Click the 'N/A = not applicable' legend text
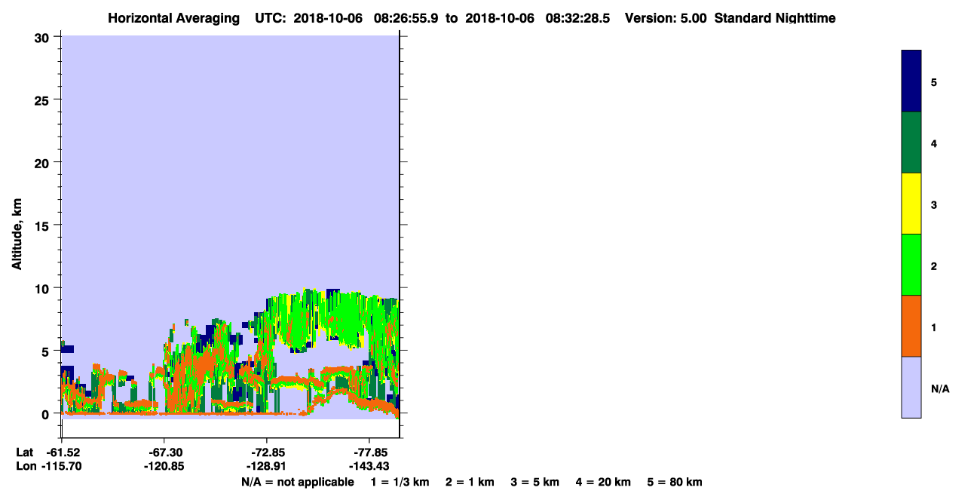Image resolution: width=980 pixels, height=503 pixels. click(297, 482)
